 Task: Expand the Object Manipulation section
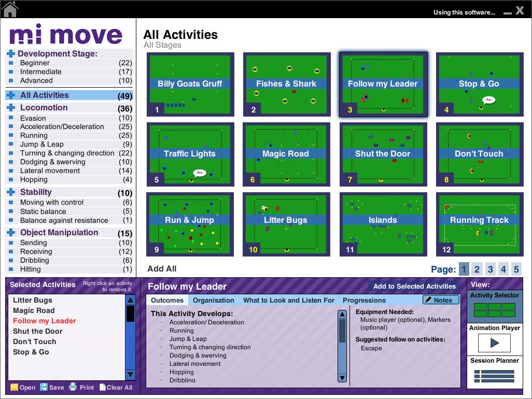11,233
